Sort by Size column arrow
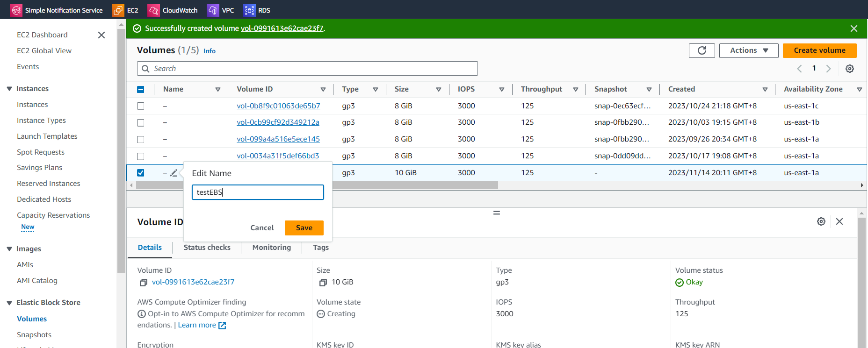Viewport: 868px width, 348px height. point(439,89)
